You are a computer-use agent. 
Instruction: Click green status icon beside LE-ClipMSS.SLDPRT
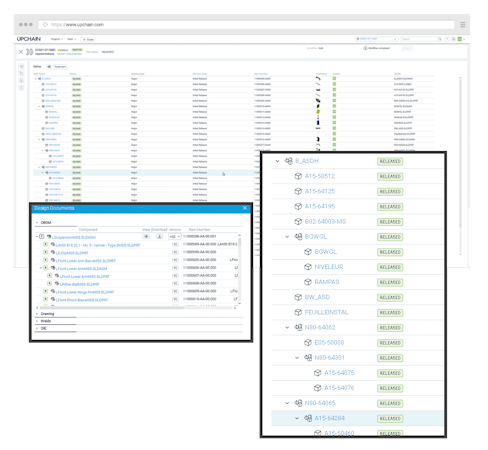pyautogui.click(x=46, y=252)
